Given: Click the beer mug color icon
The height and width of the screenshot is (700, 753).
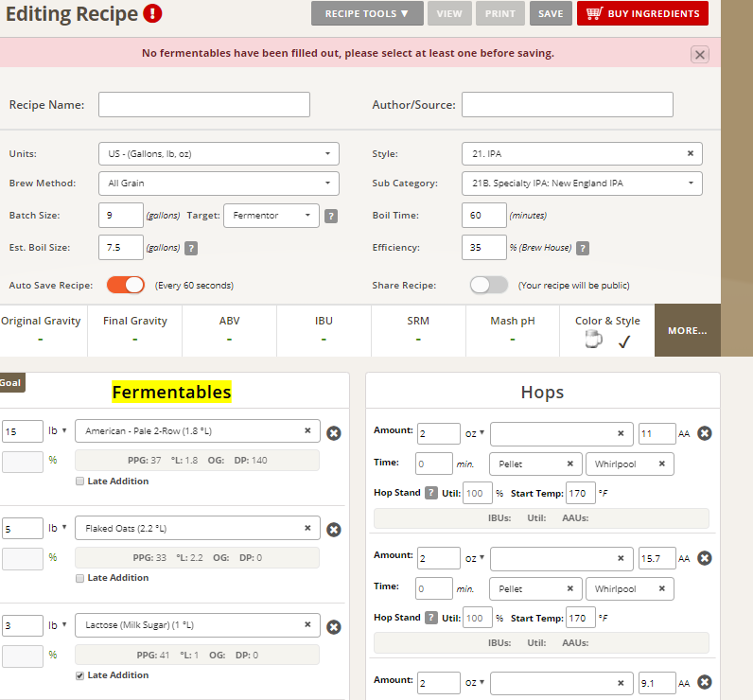Looking at the screenshot, I should (x=593, y=340).
